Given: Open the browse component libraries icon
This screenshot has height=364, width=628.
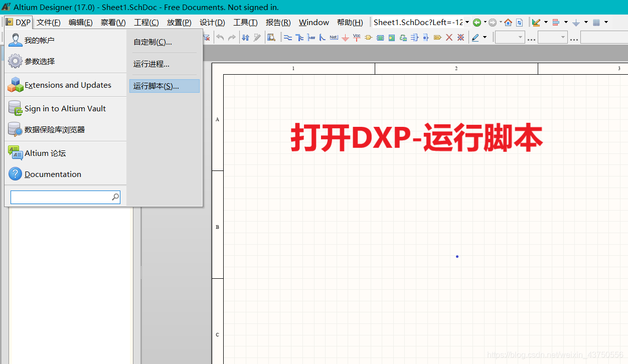Looking at the screenshot, I should click(x=271, y=37).
